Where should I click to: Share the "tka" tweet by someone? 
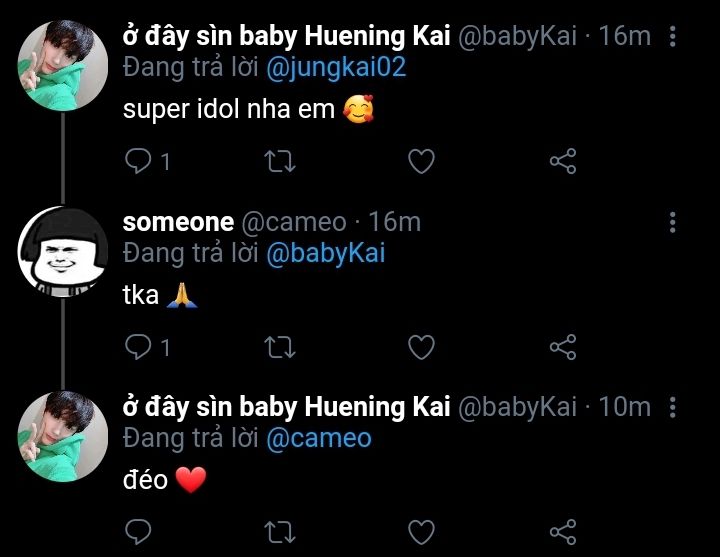point(563,347)
